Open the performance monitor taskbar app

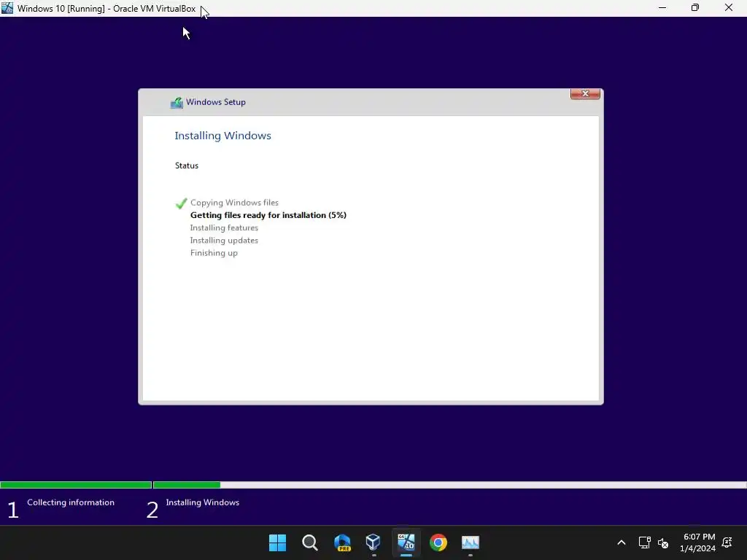[471, 542]
